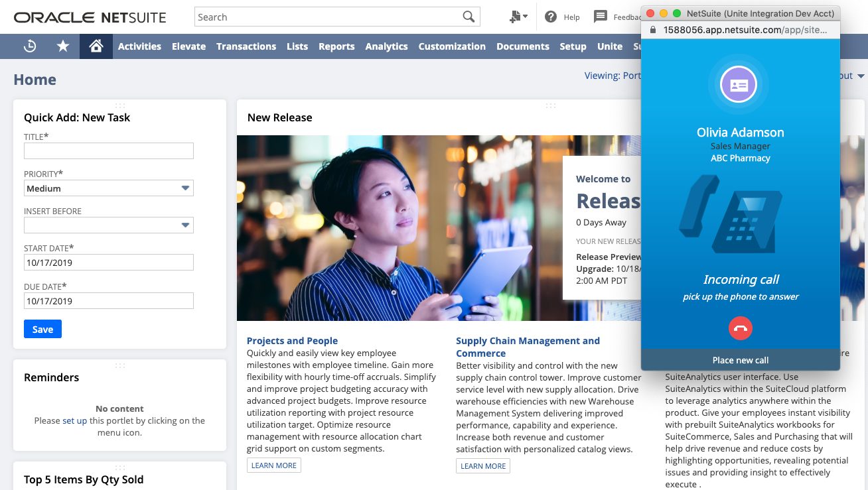The height and width of the screenshot is (490, 868).
Task: Click Place new call button
Action: [741, 360]
